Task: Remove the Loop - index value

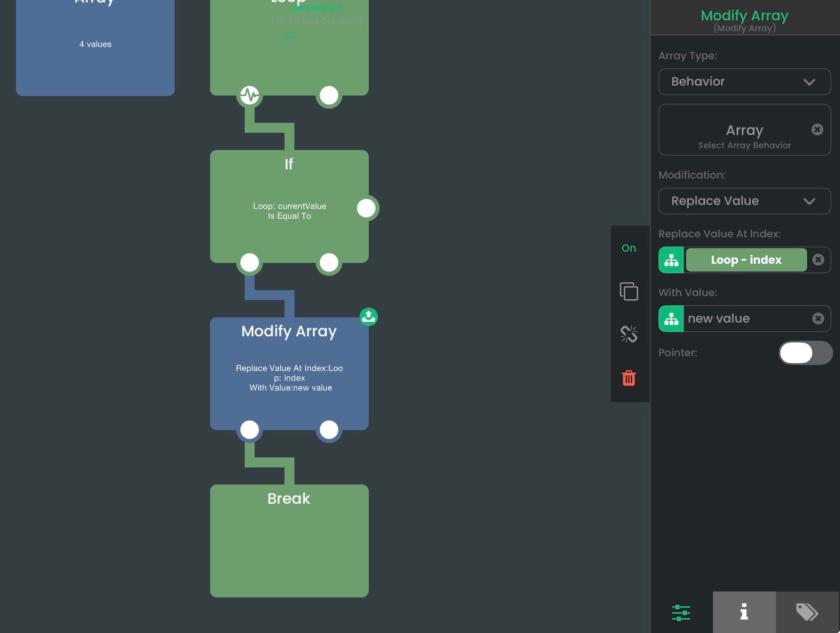Action: [818, 260]
